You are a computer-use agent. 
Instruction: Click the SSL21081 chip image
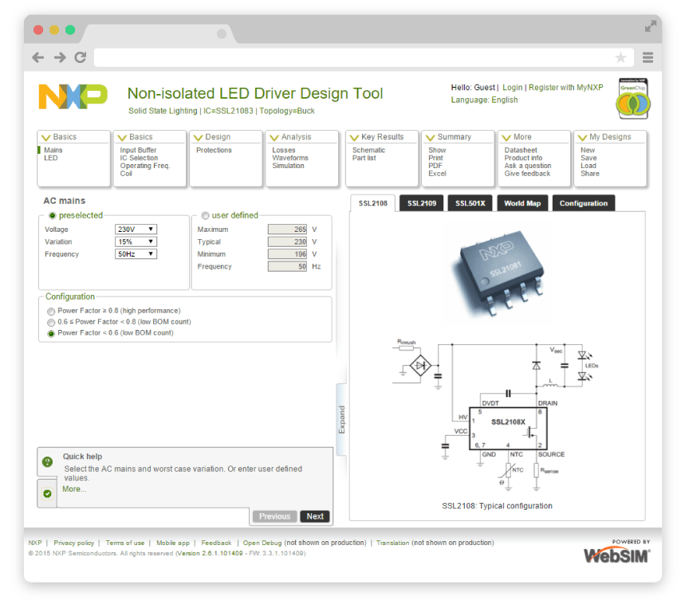pos(498,273)
